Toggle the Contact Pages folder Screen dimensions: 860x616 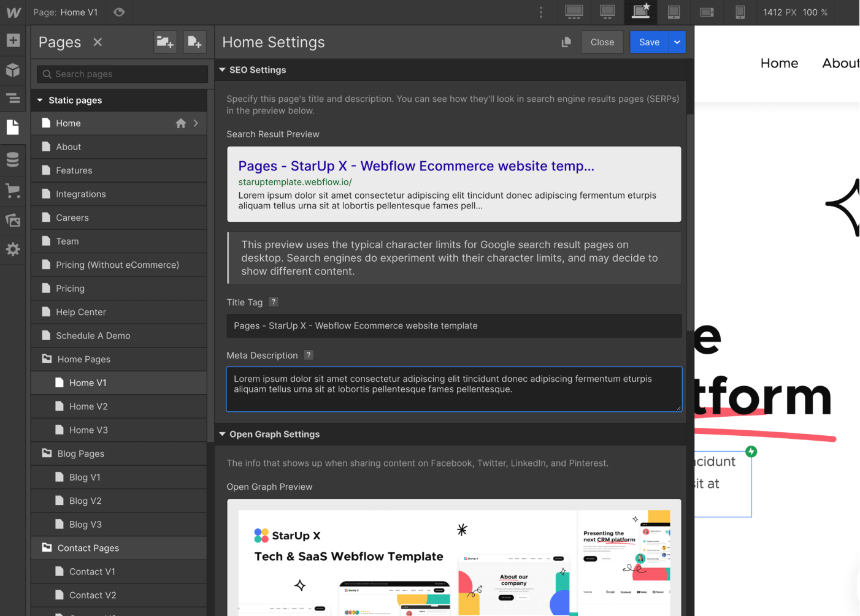(x=119, y=548)
